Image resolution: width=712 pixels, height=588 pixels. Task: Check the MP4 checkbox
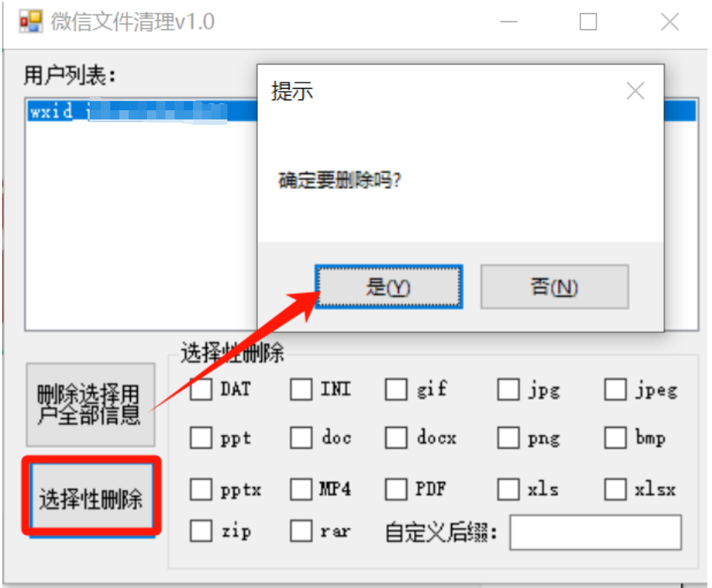301,489
